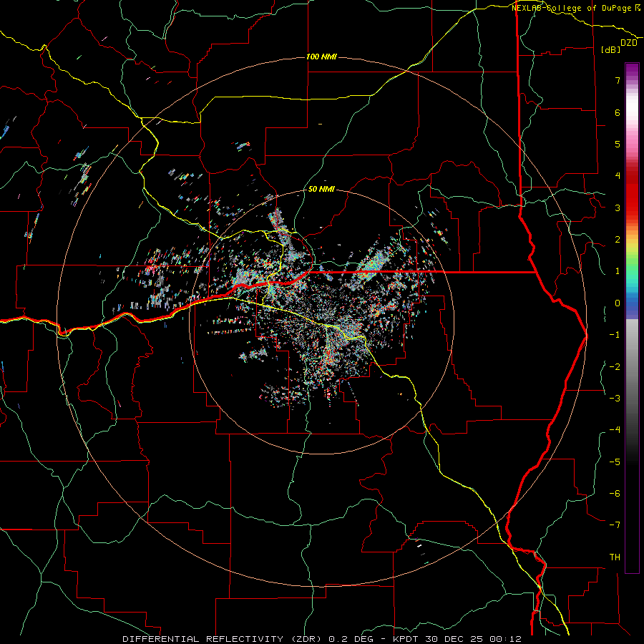The image size is (644, 644).
Task: Click "DIFFERENTIAL REFLECTIVITY" in the bottom caption
Action: point(203,639)
